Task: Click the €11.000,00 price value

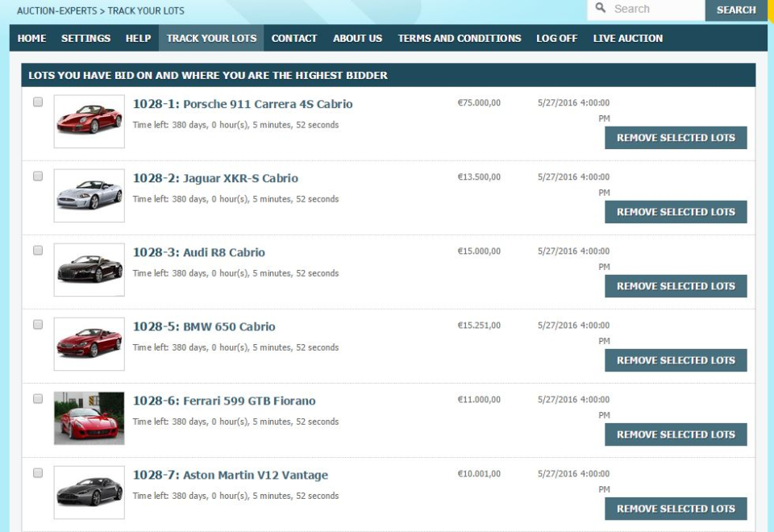Action: [x=479, y=399]
